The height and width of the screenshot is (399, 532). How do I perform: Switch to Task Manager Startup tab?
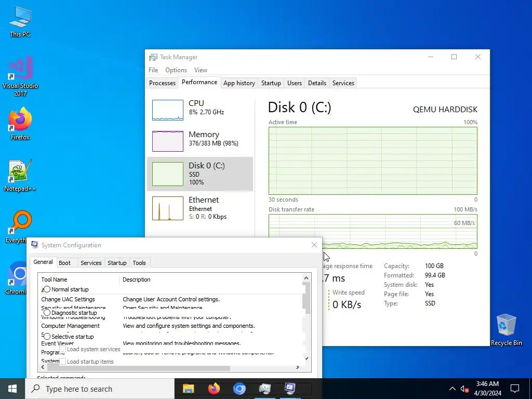click(271, 83)
